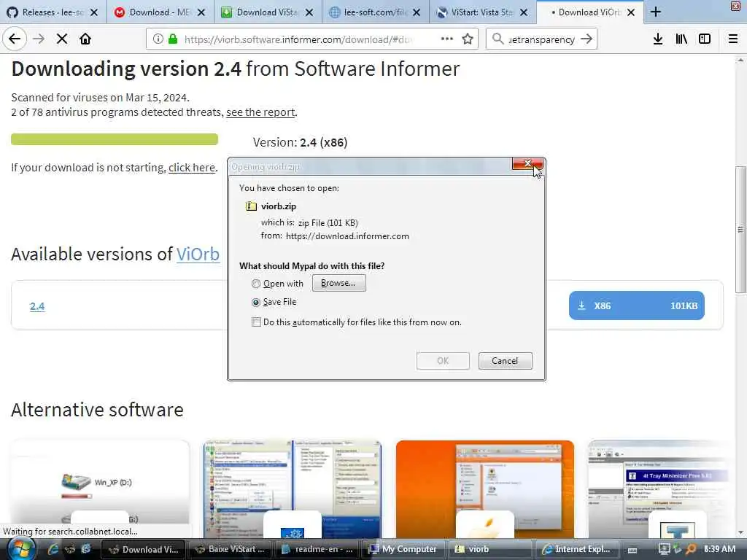Select the Download ViOrb tab

pyautogui.click(x=589, y=12)
